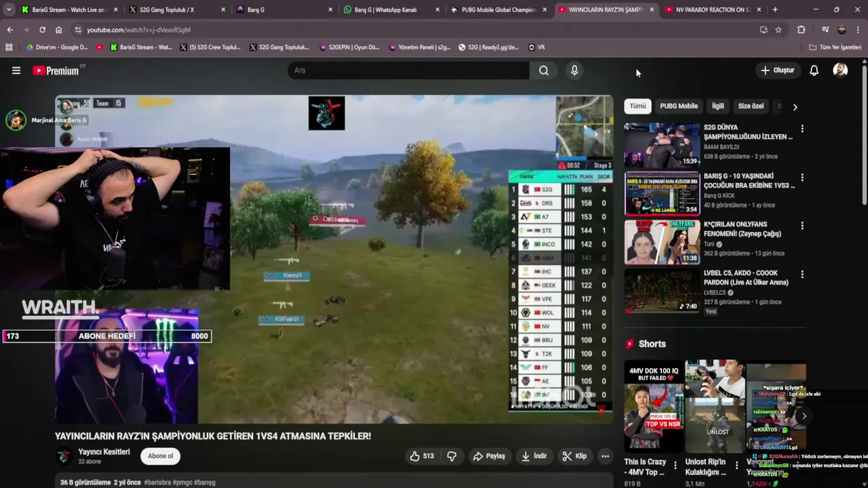Open the S2G Ready2.gg bookmark
This screenshot has height=488, width=868.
pos(488,47)
